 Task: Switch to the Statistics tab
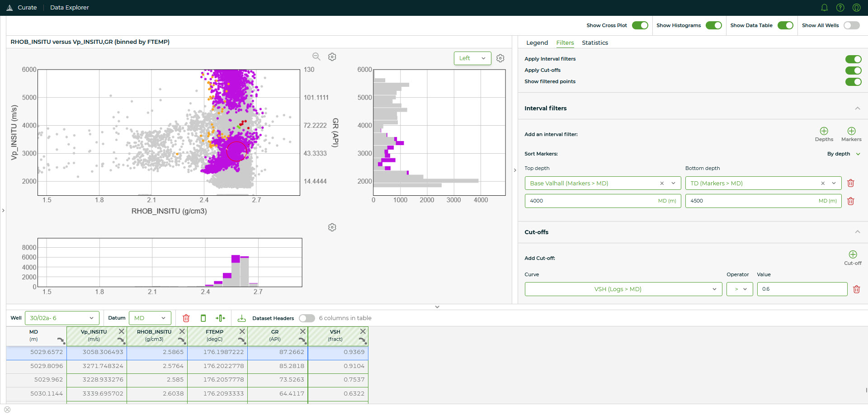595,42
